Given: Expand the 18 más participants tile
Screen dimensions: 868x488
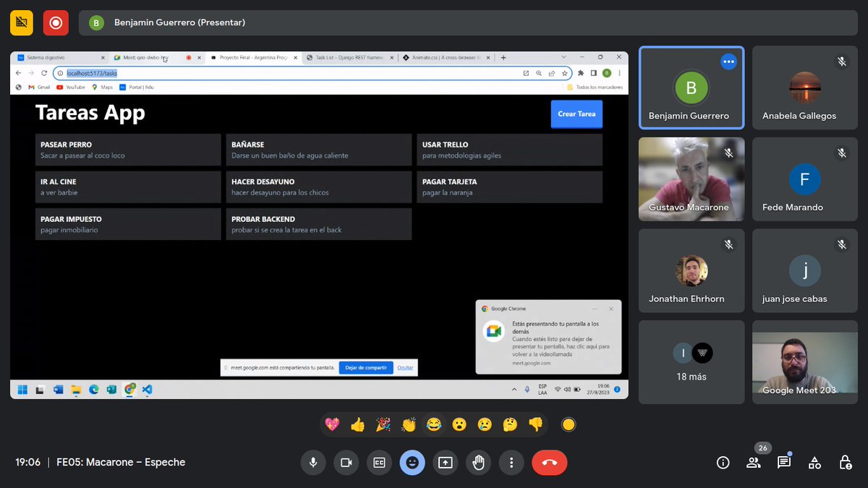Looking at the screenshot, I should point(692,362).
